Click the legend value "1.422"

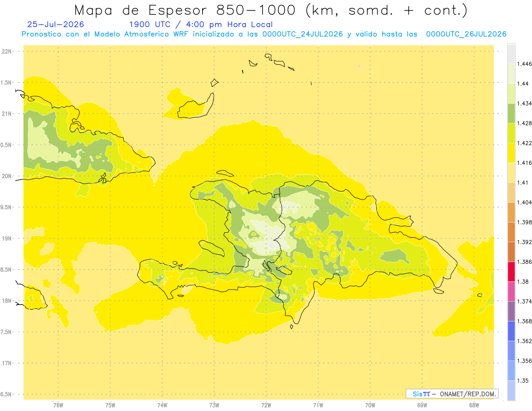pyautogui.click(x=525, y=143)
